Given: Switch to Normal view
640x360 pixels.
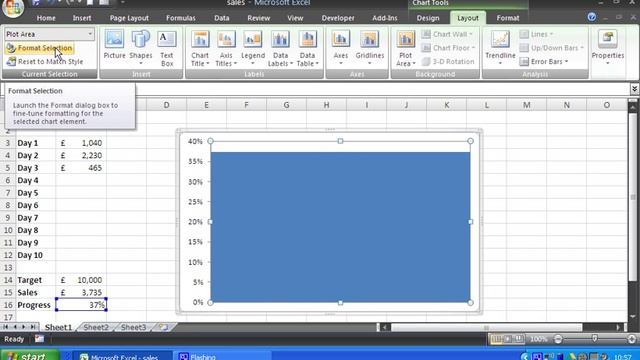Looking at the screenshot, I should (x=496, y=339).
